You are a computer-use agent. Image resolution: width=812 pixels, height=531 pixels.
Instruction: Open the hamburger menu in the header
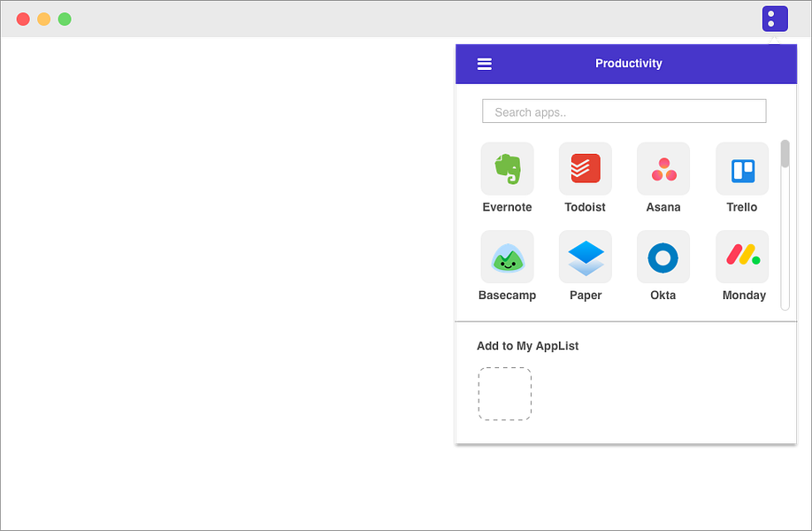click(x=485, y=63)
